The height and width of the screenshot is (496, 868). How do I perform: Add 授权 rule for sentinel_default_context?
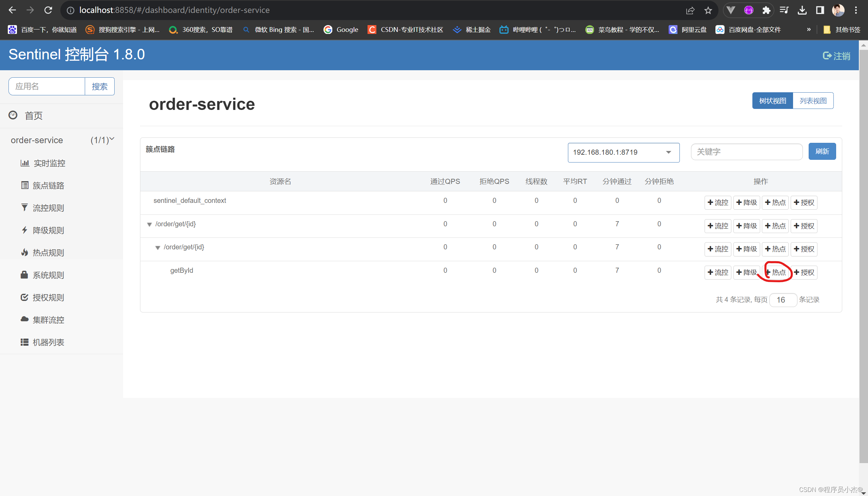804,202
